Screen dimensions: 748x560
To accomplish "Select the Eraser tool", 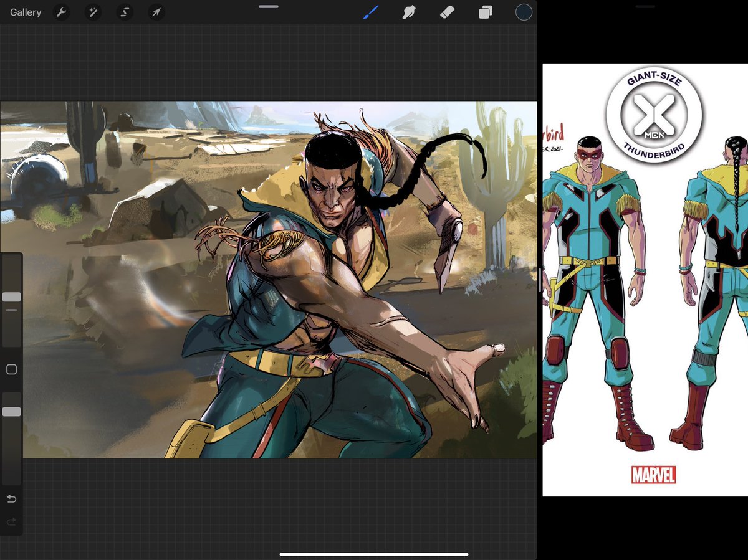I will click(447, 12).
